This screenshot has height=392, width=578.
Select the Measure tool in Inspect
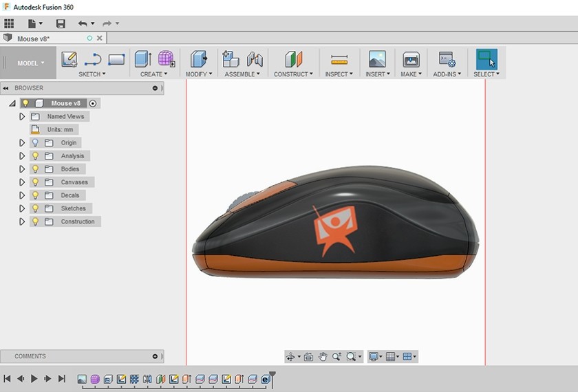(339, 59)
